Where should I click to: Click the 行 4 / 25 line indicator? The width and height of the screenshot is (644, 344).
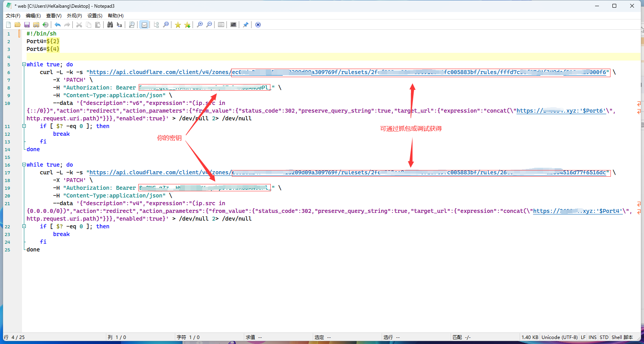click(14, 337)
